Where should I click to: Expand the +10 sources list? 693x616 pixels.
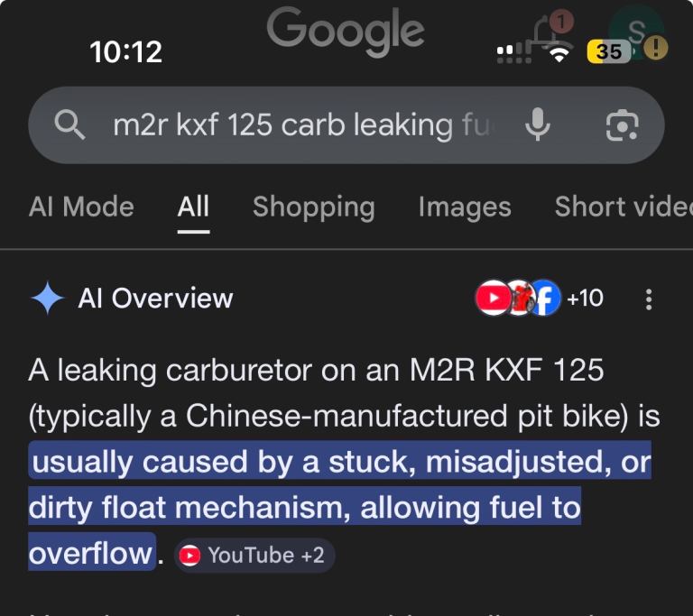tap(585, 299)
